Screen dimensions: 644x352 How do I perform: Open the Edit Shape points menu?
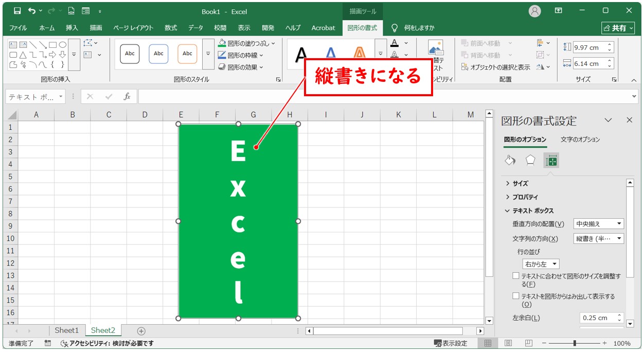pos(91,43)
